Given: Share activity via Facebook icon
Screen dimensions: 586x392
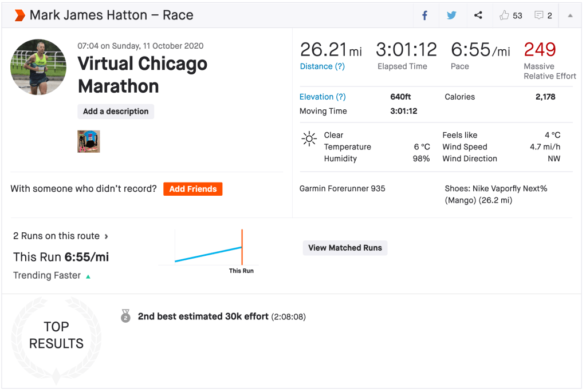Looking at the screenshot, I should tap(424, 15).
